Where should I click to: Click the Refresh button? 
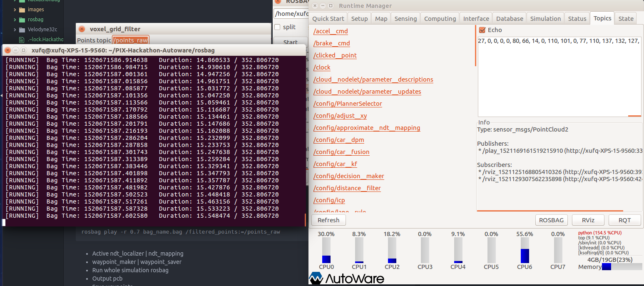(x=328, y=220)
